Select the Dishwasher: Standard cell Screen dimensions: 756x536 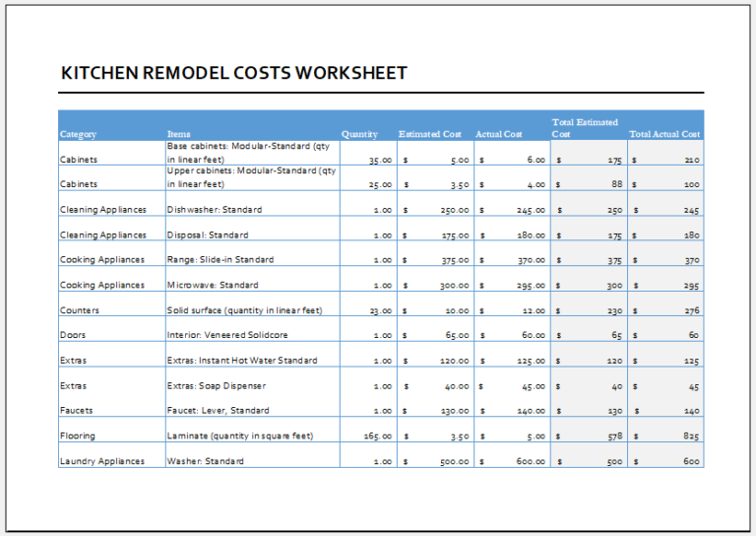pos(253,203)
